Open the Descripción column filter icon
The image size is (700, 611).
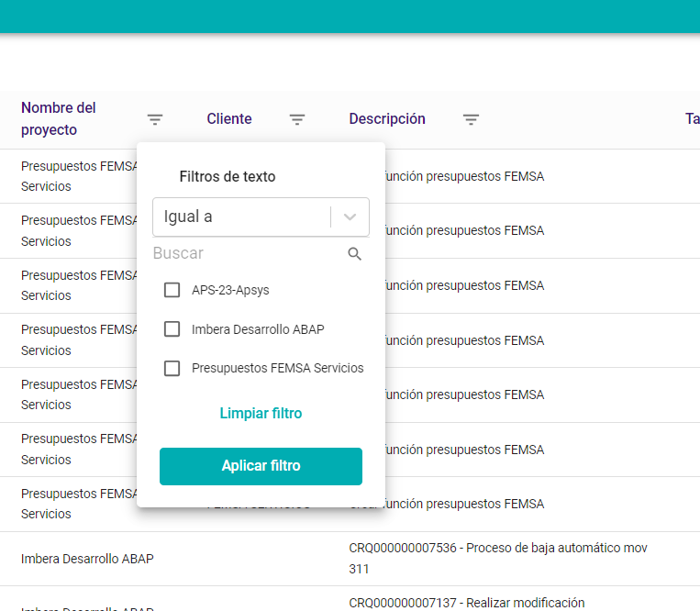tap(471, 119)
